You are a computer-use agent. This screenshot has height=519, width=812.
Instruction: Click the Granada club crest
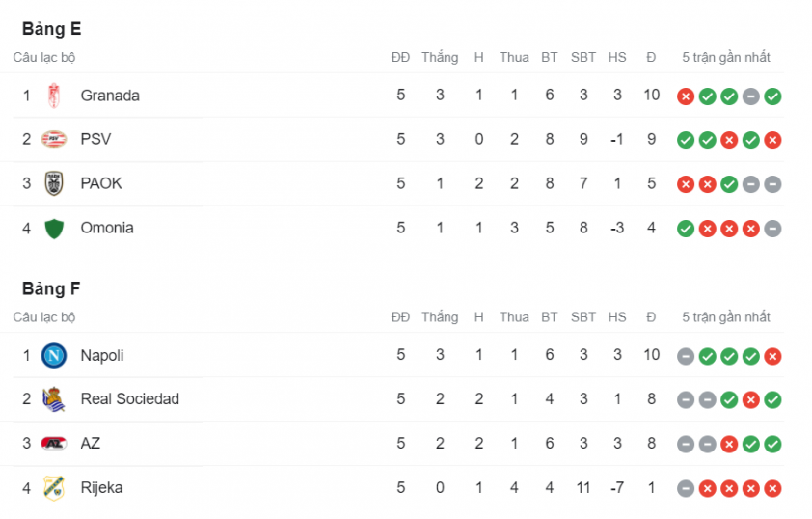pyautogui.click(x=54, y=96)
